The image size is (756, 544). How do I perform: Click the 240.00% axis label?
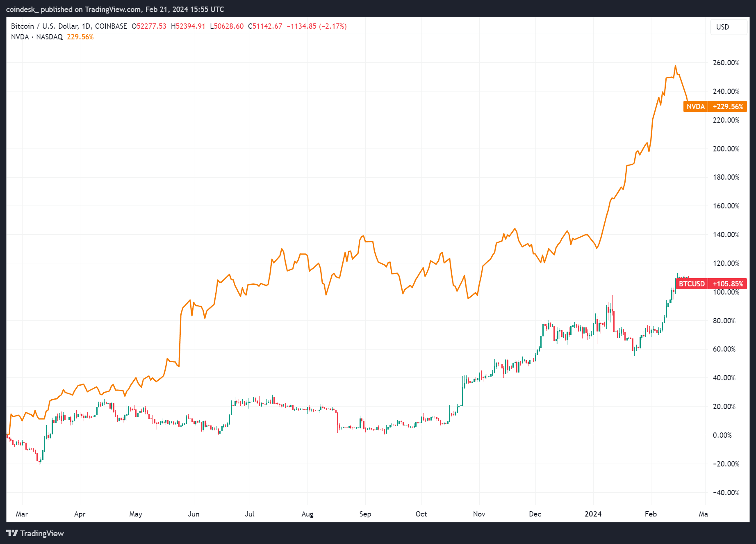click(726, 91)
